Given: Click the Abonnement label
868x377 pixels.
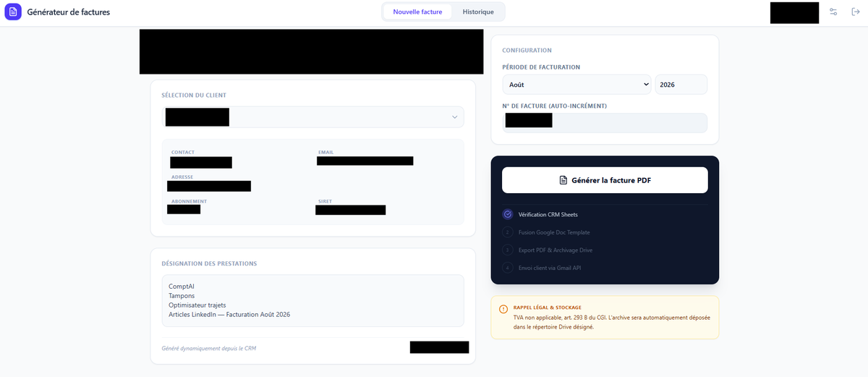Looking at the screenshot, I should pos(189,202).
